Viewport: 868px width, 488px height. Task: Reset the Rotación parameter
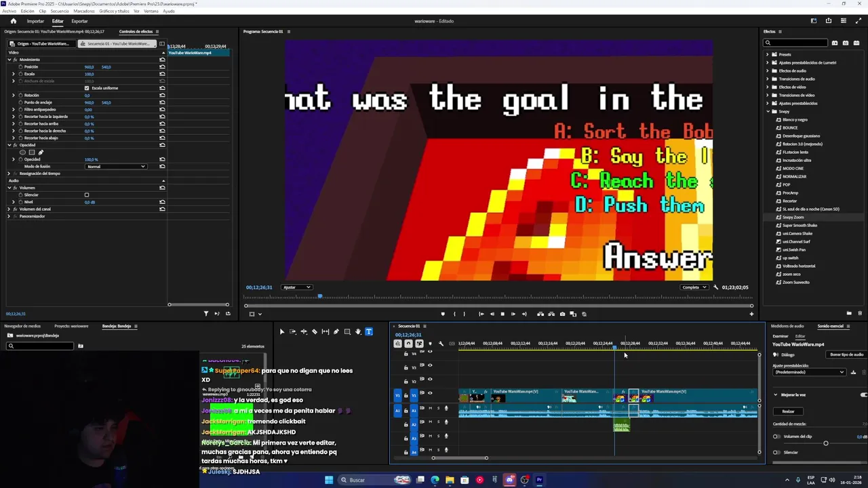point(162,95)
